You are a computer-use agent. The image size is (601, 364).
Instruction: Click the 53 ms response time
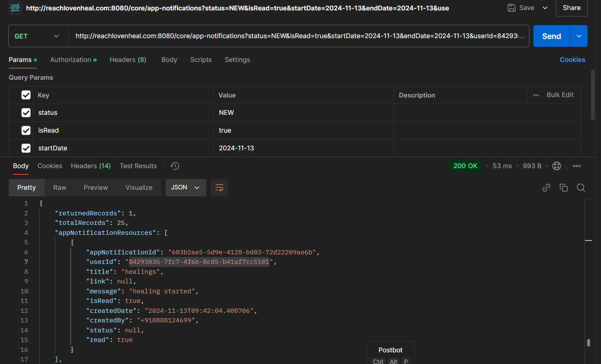[502, 166]
